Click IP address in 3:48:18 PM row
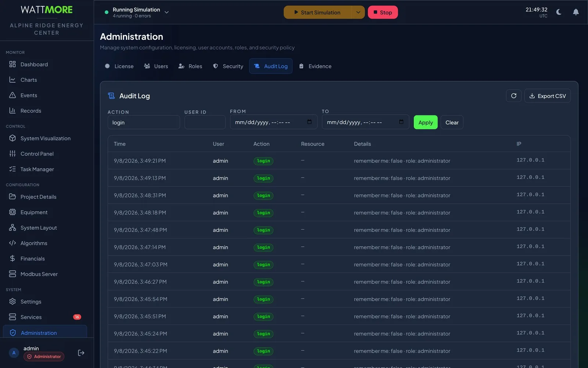The width and height of the screenshot is (588, 368). pos(530,212)
